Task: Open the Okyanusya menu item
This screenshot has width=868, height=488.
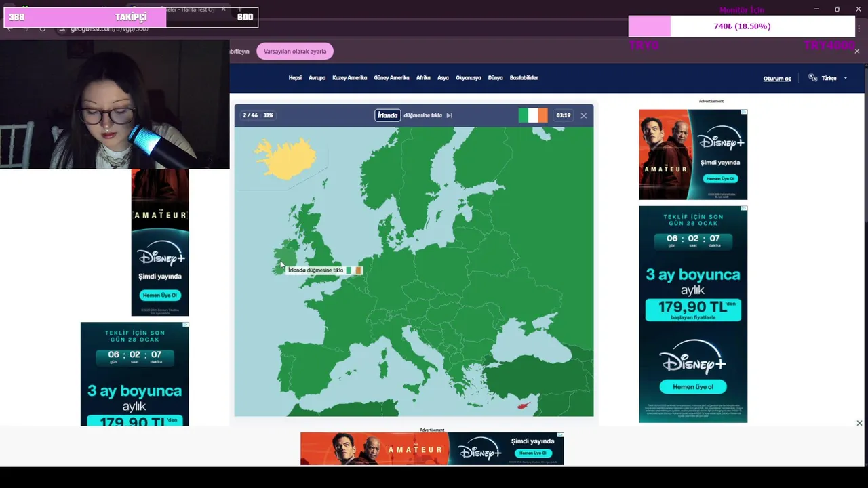Action: (468, 78)
